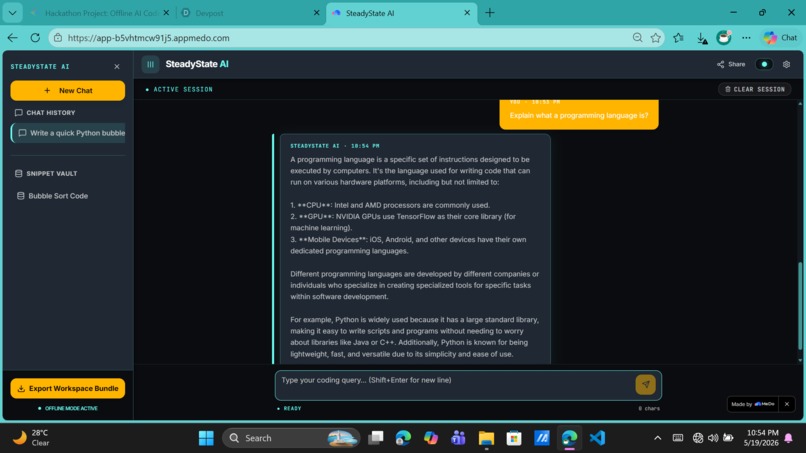
Task: Close the SteadyState AI sidebar
Action: pos(117,66)
